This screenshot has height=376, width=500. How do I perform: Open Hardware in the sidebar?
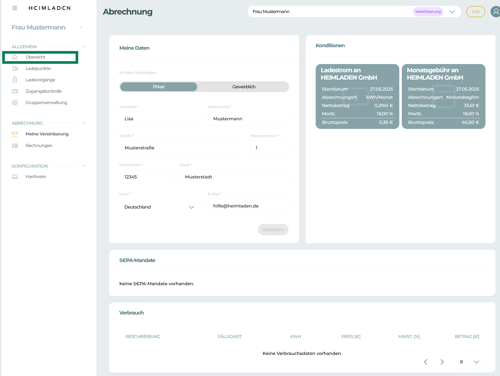(x=36, y=177)
